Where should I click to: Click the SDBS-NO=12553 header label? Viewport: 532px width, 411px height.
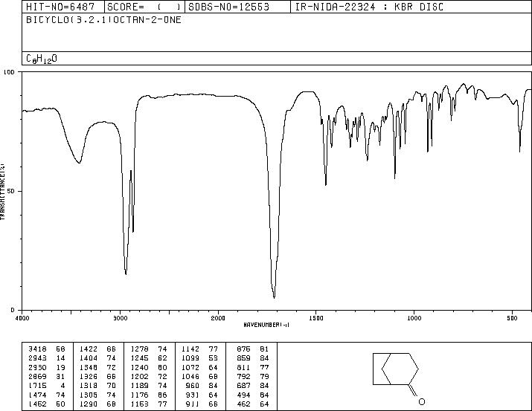228,7
